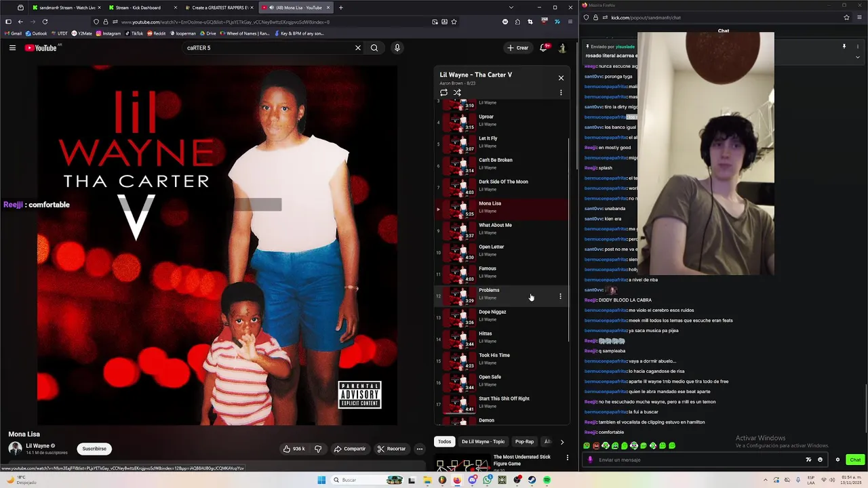This screenshot has width=868, height=488.
Task: Click the YouTube search magnifier button
Action: (x=374, y=47)
